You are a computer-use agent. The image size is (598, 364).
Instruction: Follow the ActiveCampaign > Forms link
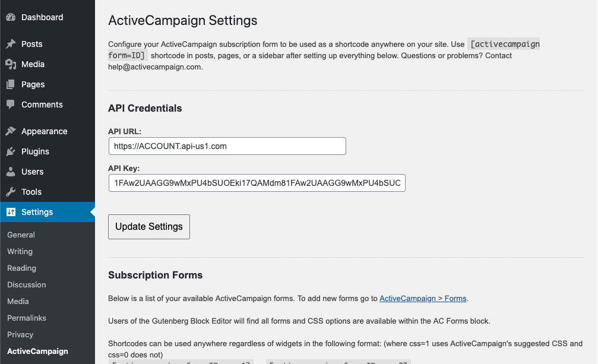(x=423, y=298)
